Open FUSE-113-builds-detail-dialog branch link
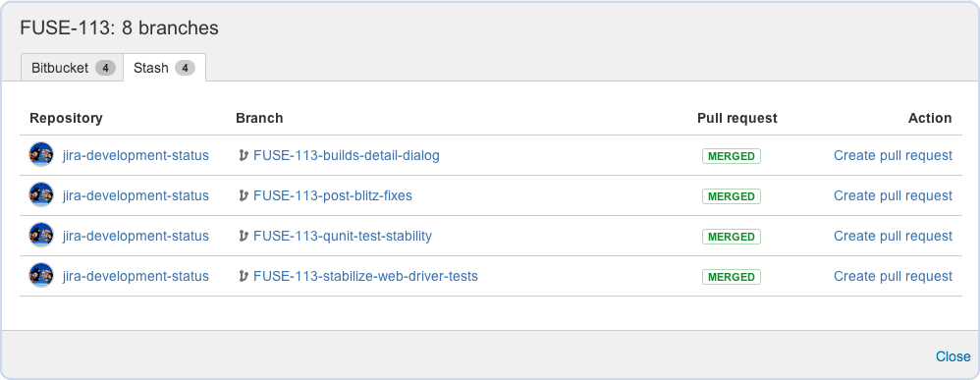The image size is (980, 380). pos(347,155)
